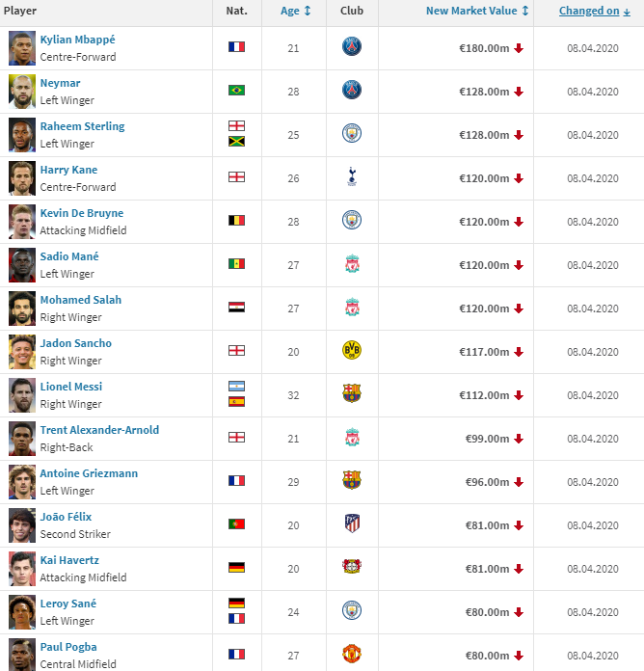Image resolution: width=644 pixels, height=671 pixels.
Task: Click the Egypt flag in Salah's row
Action: [236, 308]
